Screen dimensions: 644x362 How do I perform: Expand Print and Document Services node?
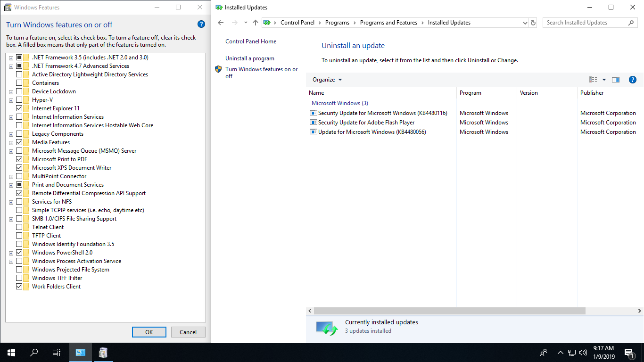11,185
